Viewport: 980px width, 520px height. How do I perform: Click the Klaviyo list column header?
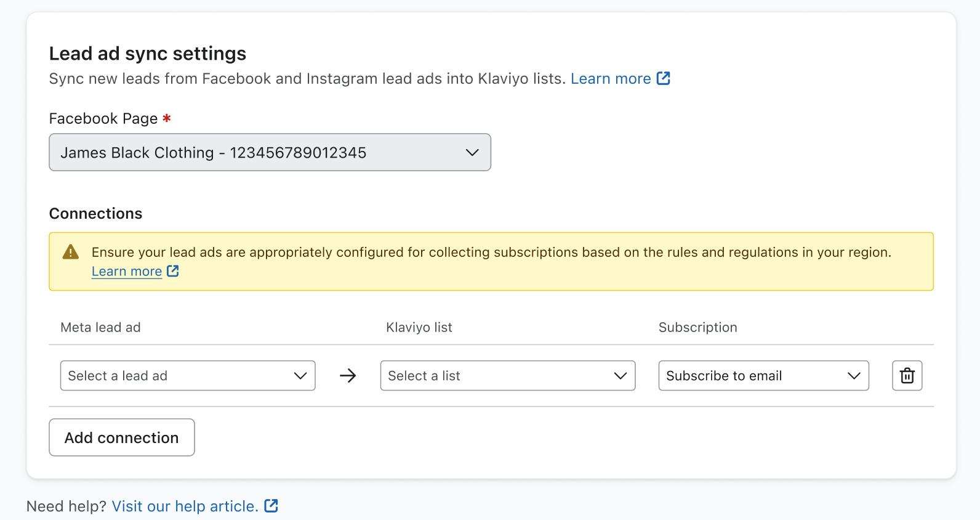(419, 328)
